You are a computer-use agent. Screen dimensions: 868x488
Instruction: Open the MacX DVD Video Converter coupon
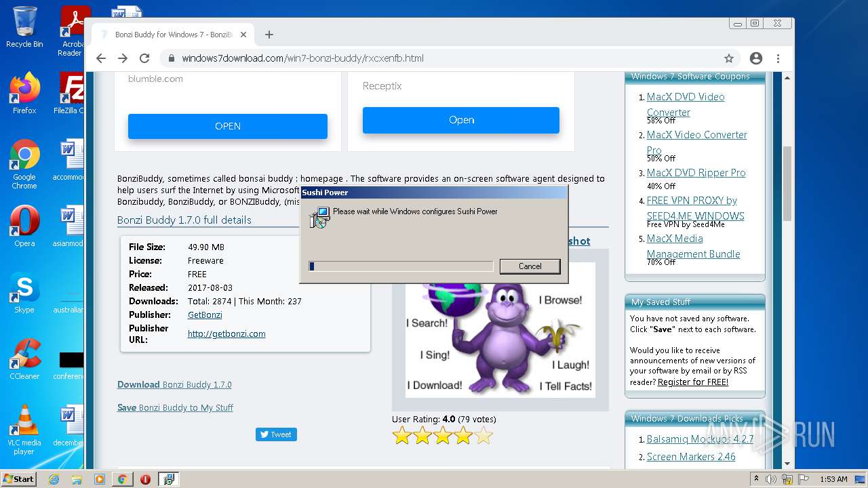686,104
